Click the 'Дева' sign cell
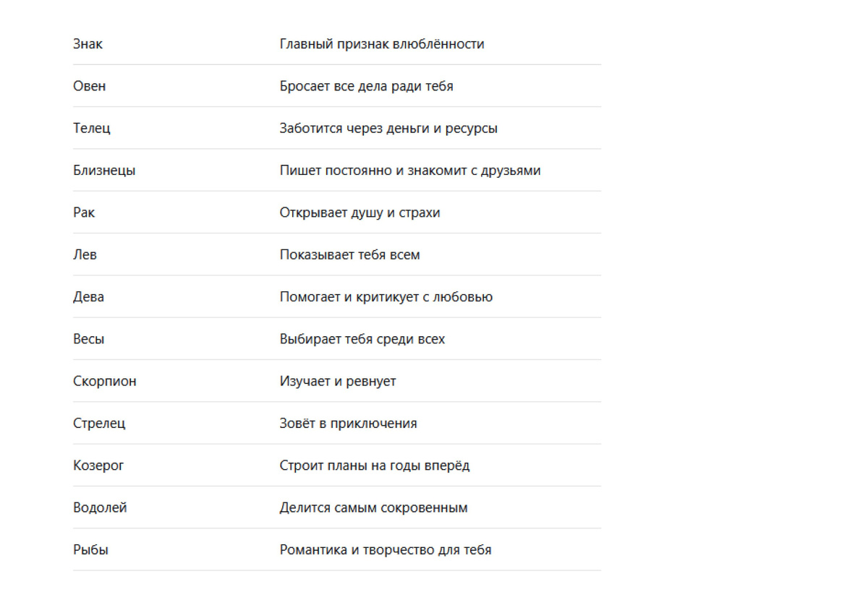868x613 pixels. coord(88,297)
